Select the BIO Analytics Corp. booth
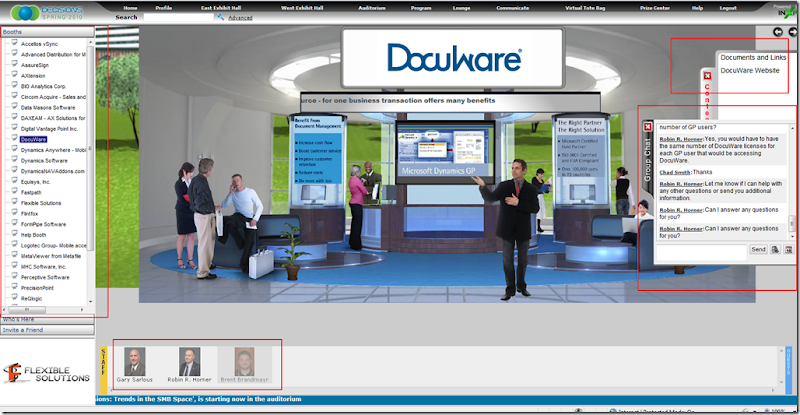 [x=43, y=87]
